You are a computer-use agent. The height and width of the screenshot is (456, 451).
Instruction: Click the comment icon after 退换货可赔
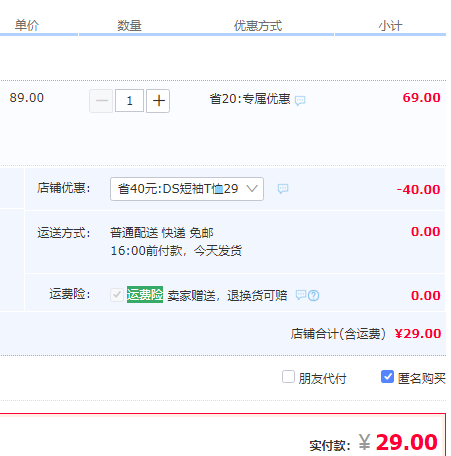click(x=301, y=295)
